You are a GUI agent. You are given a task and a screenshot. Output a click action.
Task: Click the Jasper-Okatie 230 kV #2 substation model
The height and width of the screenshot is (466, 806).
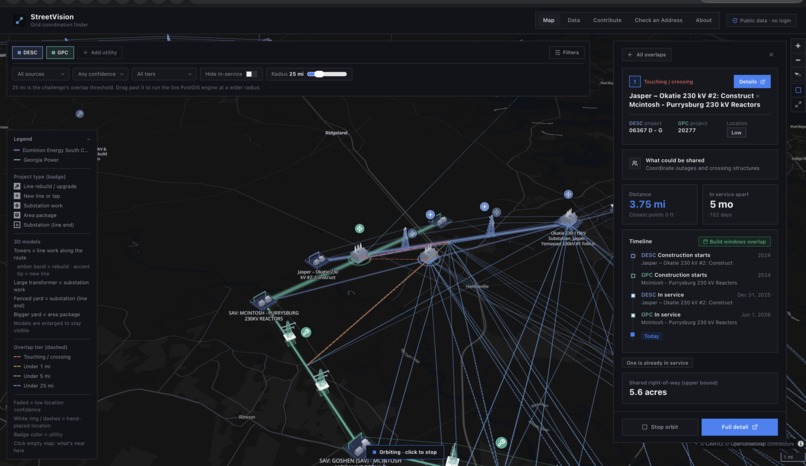(317, 259)
